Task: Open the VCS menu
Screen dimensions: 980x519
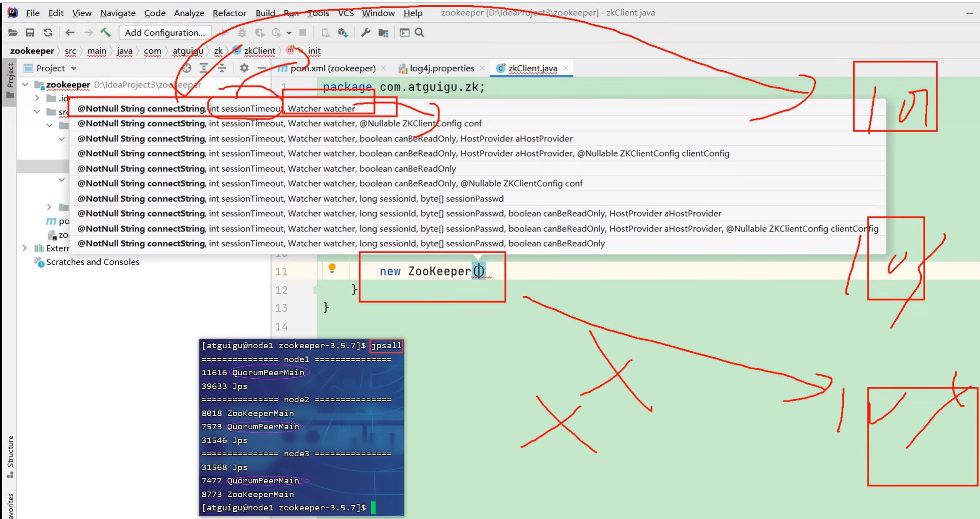Action: pos(346,13)
